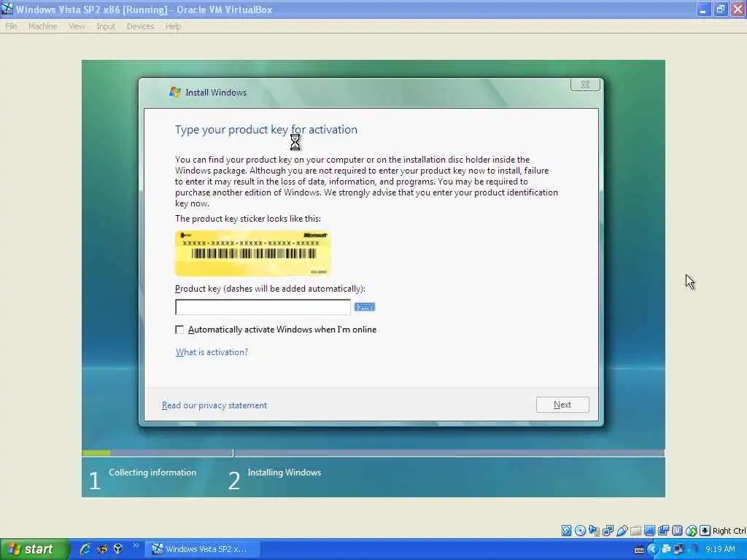Click the Right Ctrl host key label
Viewport: 747px width, 560px height.
729,531
